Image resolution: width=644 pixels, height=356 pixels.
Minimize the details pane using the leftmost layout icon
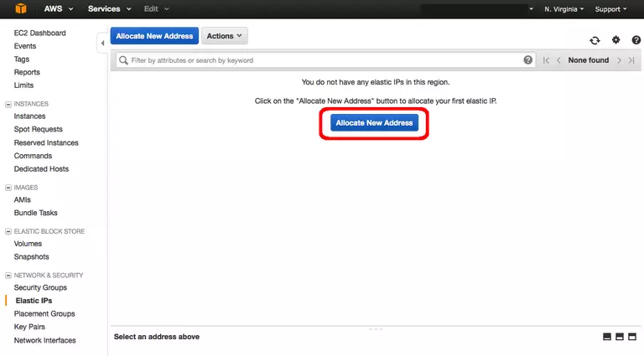point(607,337)
